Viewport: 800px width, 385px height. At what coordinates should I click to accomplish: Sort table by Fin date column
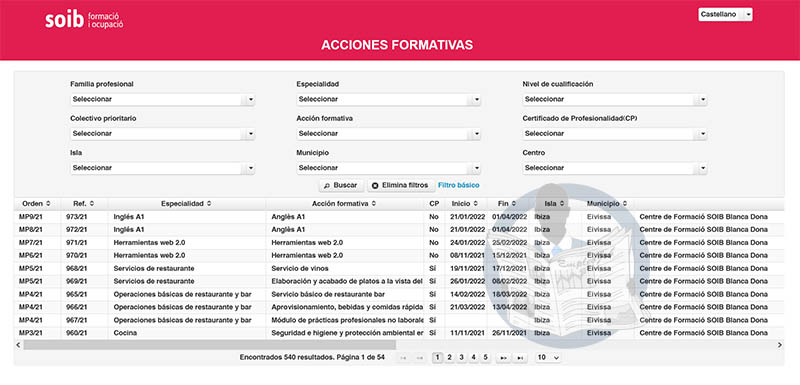click(x=508, y=203)
